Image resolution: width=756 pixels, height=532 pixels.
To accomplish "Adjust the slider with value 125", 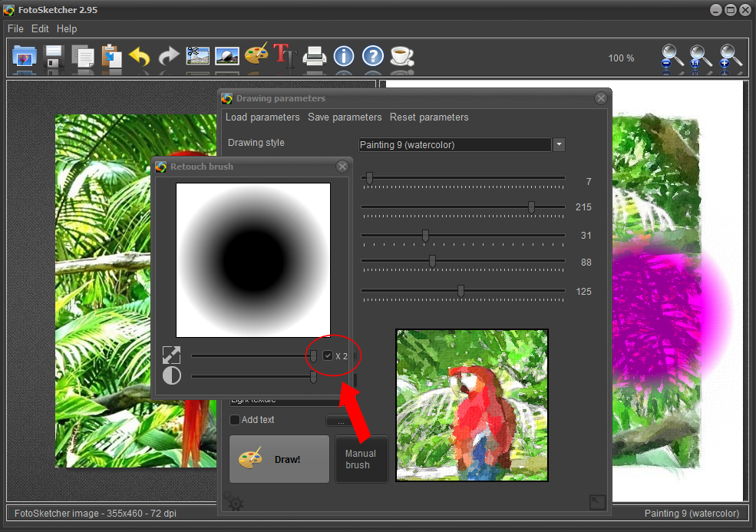I will (x=461, y=291).
